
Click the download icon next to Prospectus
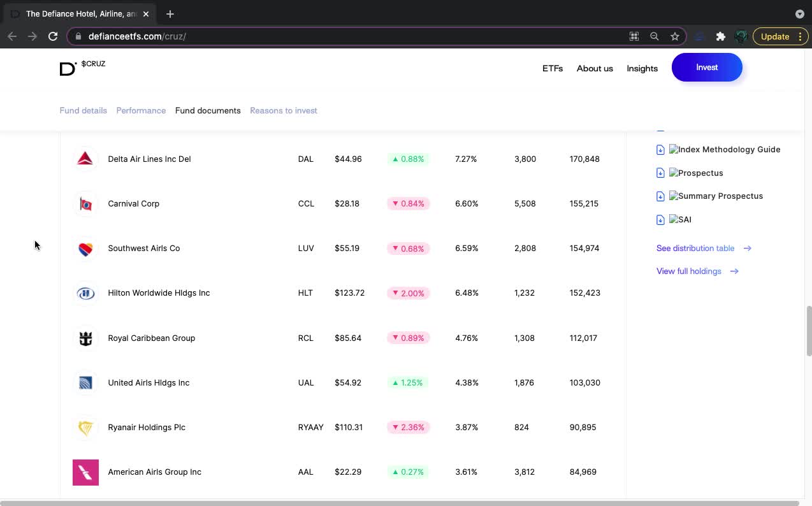[660, 173]
